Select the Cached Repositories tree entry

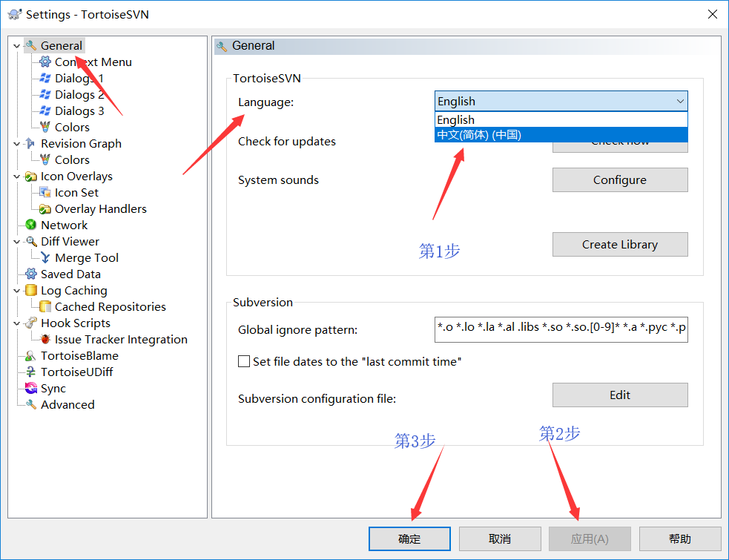(110, 306)
